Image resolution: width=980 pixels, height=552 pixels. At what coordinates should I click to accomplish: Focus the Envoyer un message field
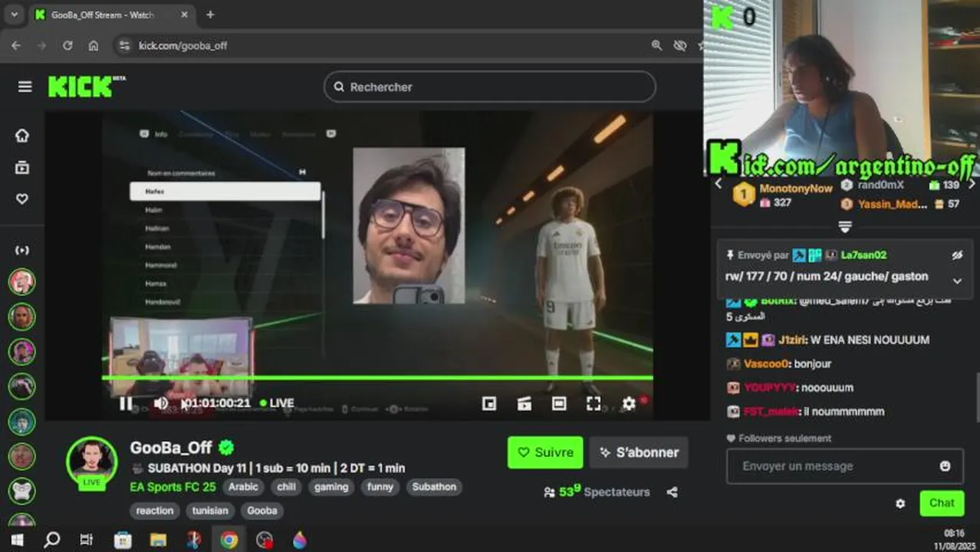[844, 466]
